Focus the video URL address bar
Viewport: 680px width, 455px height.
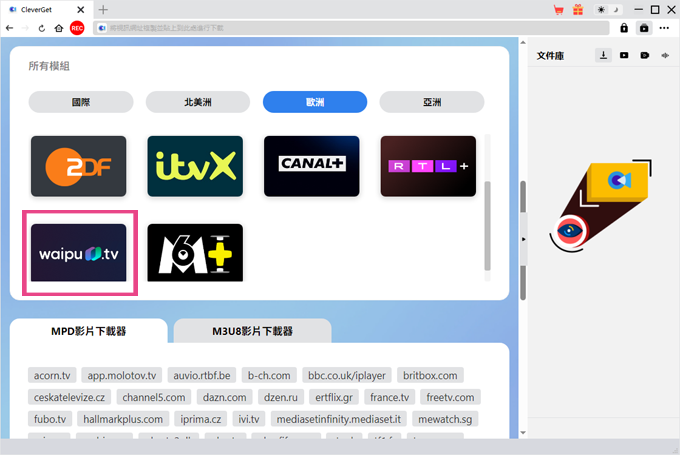pos(351,28)
